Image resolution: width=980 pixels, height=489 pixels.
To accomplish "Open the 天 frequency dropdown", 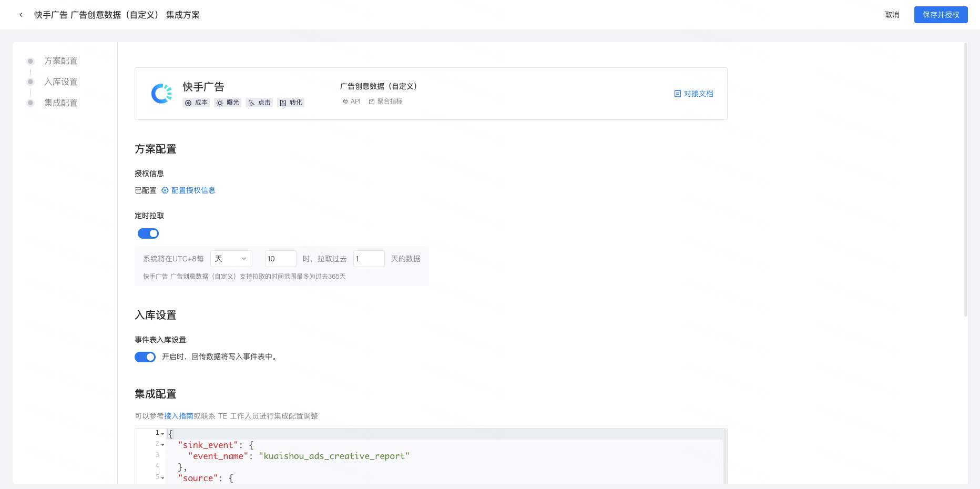I will (x=231, y=259).
